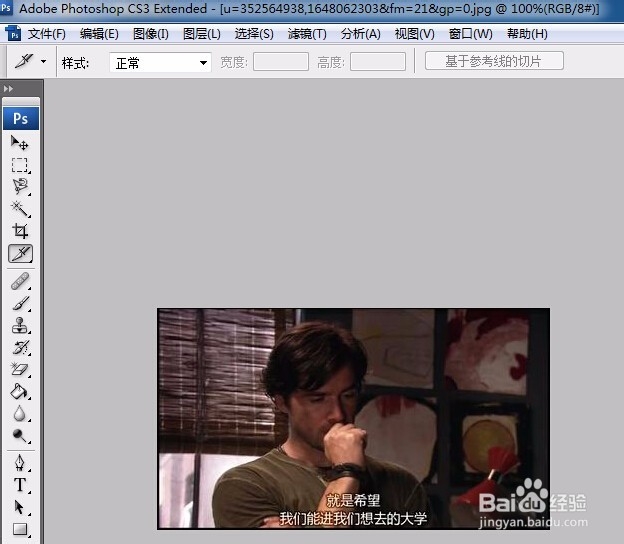This screenshot has width=624, height=544.
Task: Click slice tool preset icon in options bar
Action: click(x=24, y=61)
